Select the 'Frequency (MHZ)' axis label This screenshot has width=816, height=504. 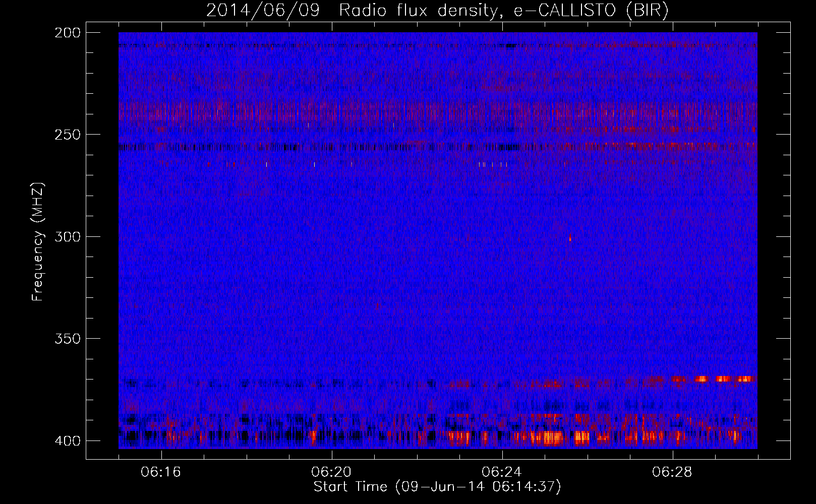point(38,242)
